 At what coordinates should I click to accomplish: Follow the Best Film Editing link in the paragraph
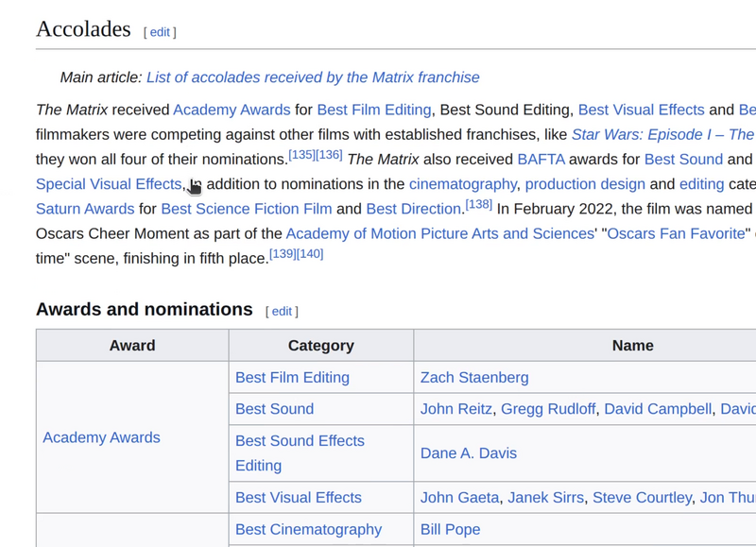(374, 110)
